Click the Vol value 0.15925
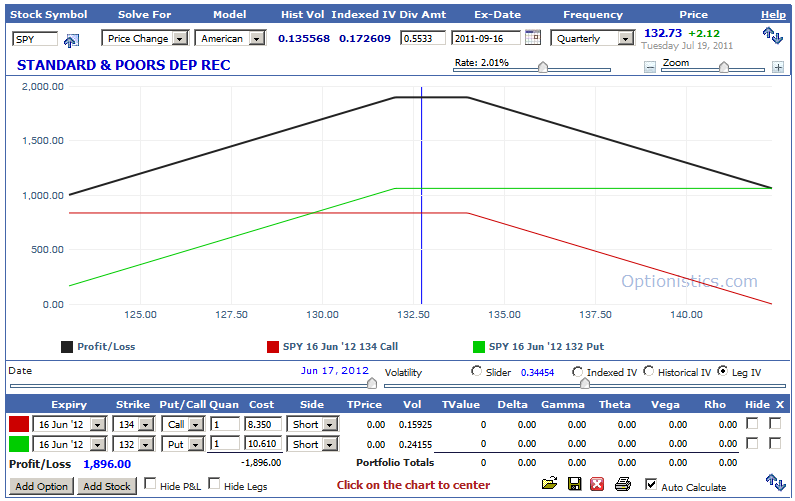The width and height of the screenshot is (795, 501). [415, 424]
